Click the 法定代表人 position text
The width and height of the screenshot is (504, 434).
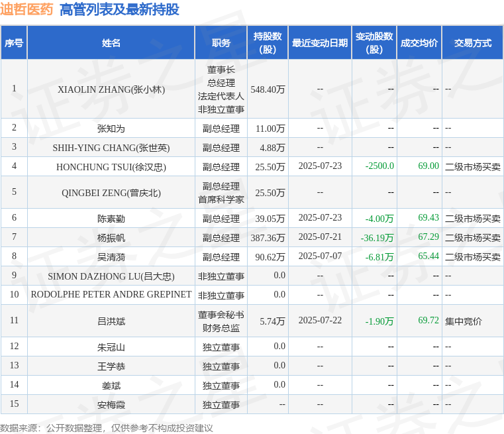click(x=221, y=97)
